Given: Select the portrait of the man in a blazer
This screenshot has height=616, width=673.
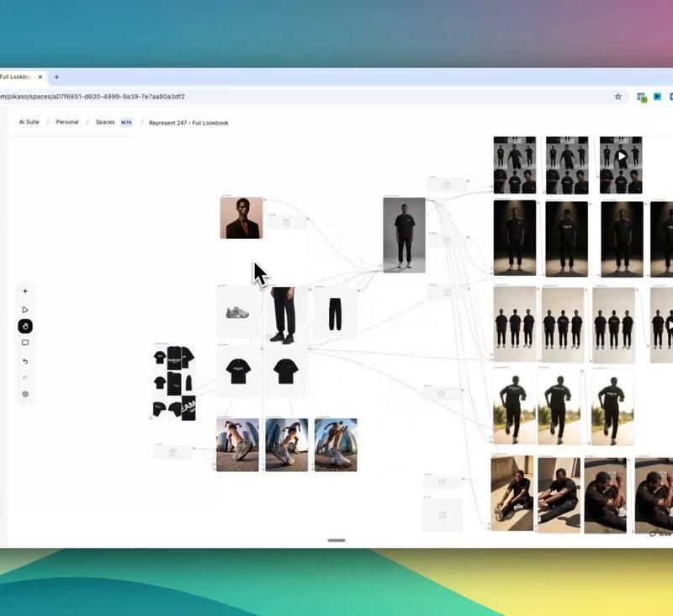Looking at the screenshot, I should click(241, 218).
